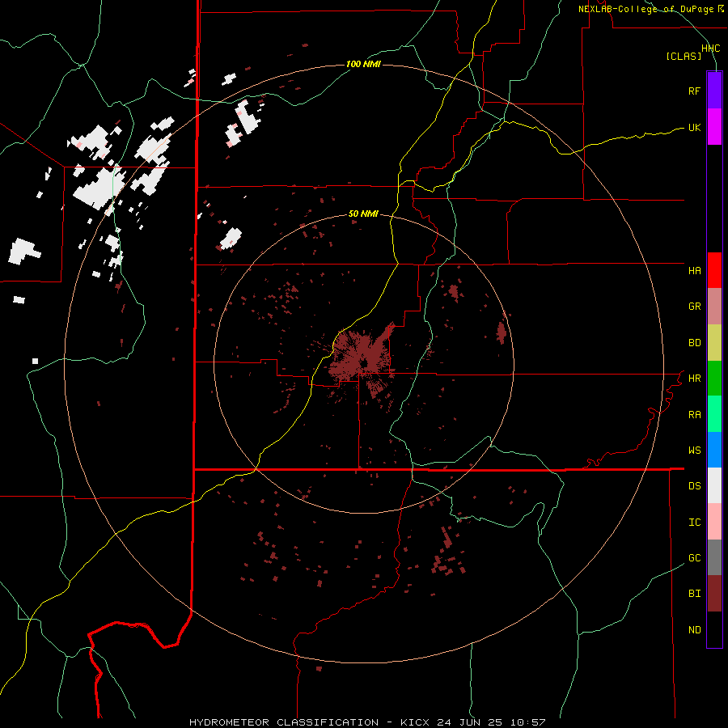Screen dimensions: 728x728
Task: Click the 'NEXLAB-College of DuPage' watermark text
Action: coord(645,9)
